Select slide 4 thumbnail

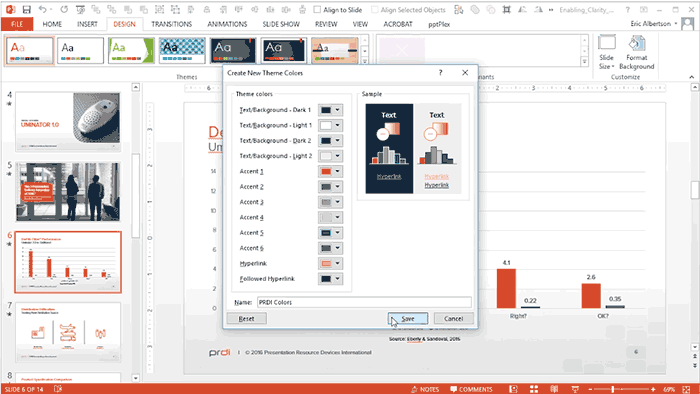coord(68,122)
